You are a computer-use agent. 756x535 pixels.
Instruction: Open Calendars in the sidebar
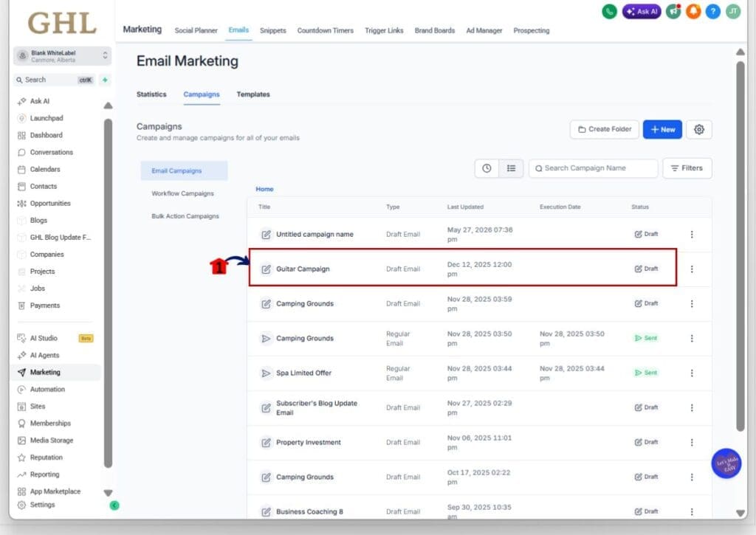tap(45, 169)
